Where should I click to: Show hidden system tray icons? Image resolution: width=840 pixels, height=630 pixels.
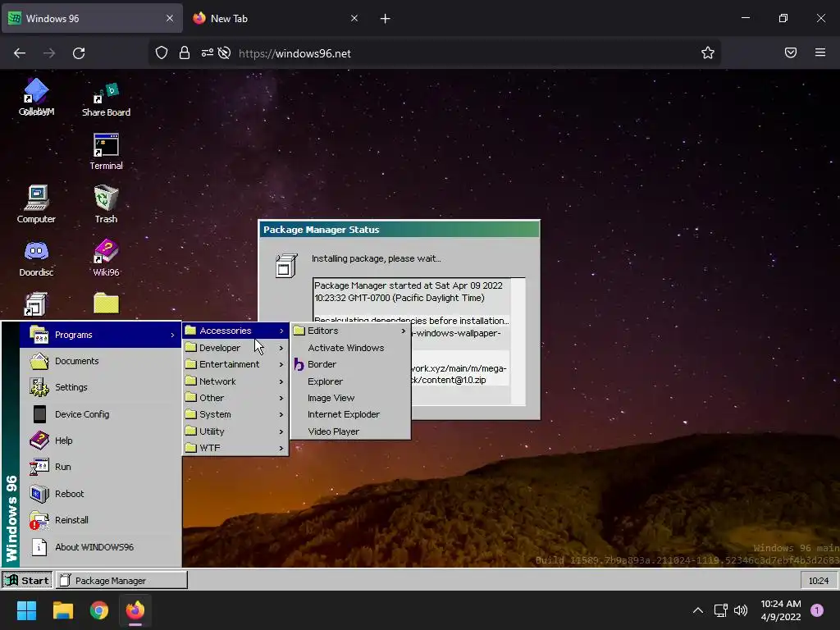pos(698,610)
